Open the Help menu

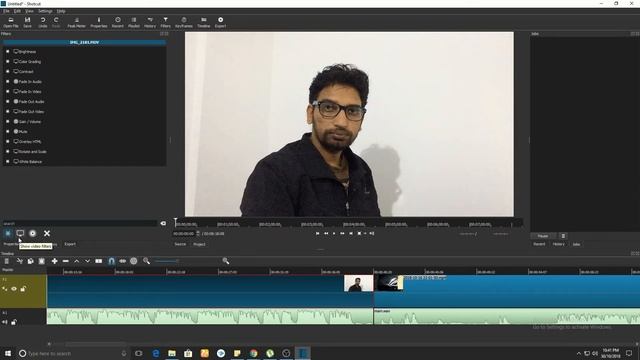(x=61, y=11)
